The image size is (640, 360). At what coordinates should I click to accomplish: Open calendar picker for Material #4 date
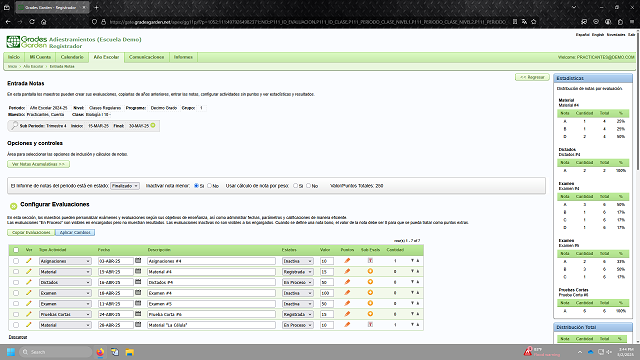coord(138,271)
